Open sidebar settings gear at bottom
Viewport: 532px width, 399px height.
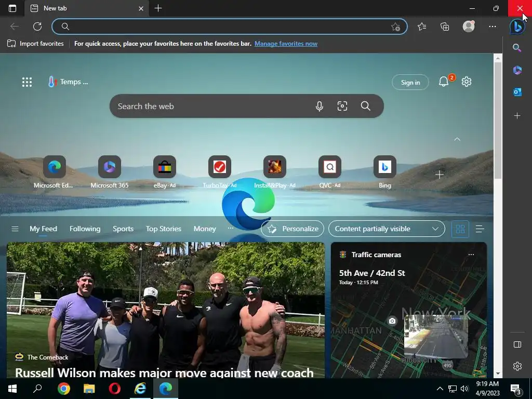pos(517,366)
